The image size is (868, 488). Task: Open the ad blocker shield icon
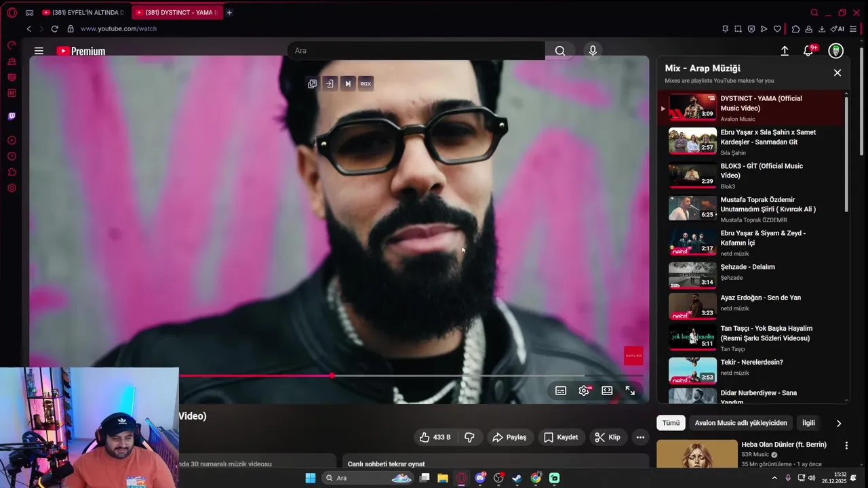[x=751, y=29]
